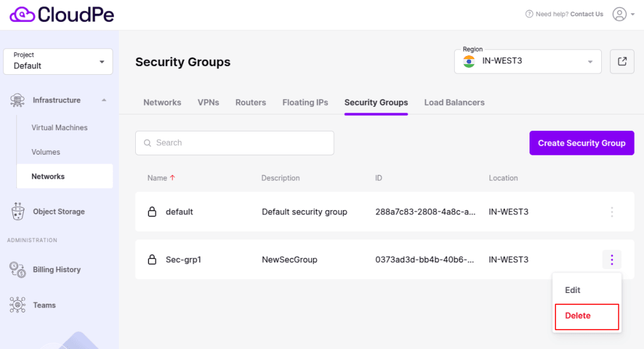Open Billing History page
The image size is (644, 349).
click(x=57, y=270)
